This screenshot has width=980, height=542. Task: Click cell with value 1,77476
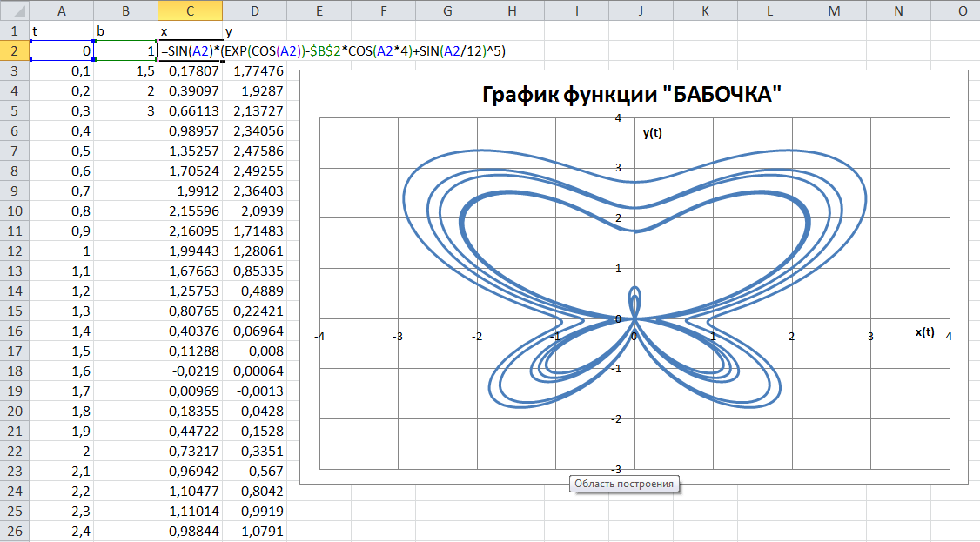[x=254, y=71]
